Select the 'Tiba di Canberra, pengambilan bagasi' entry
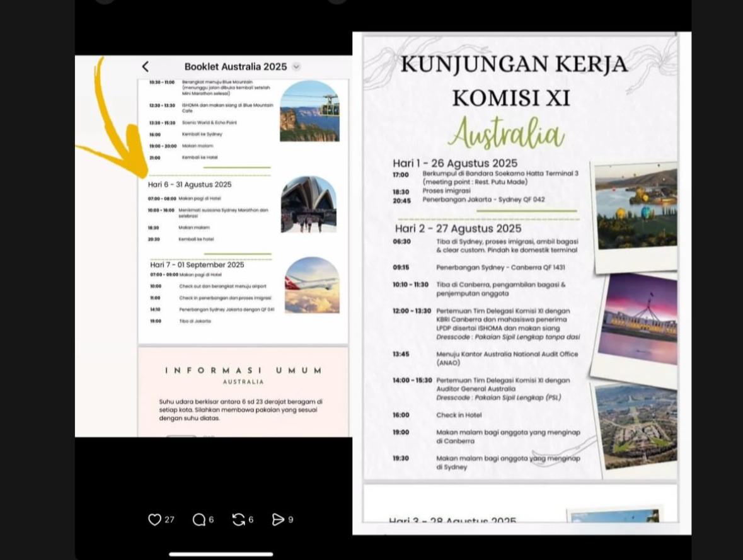 [x=501, y=289]
